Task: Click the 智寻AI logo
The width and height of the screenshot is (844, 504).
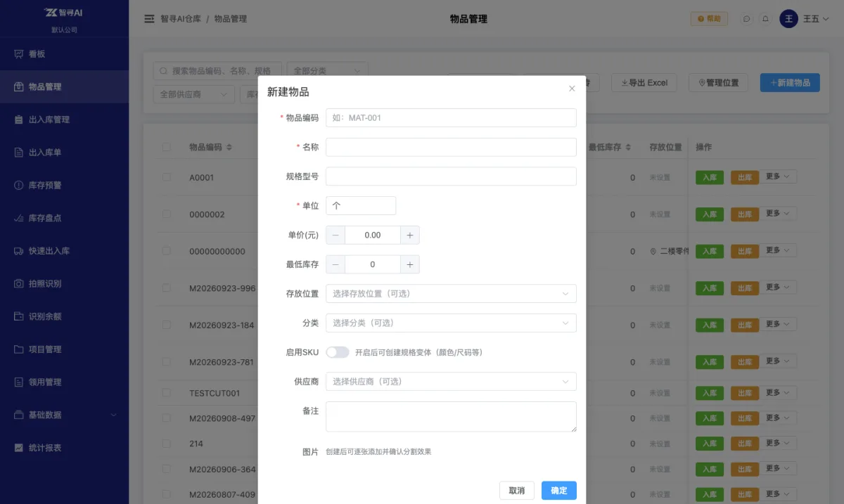Action: click(64, 12)
